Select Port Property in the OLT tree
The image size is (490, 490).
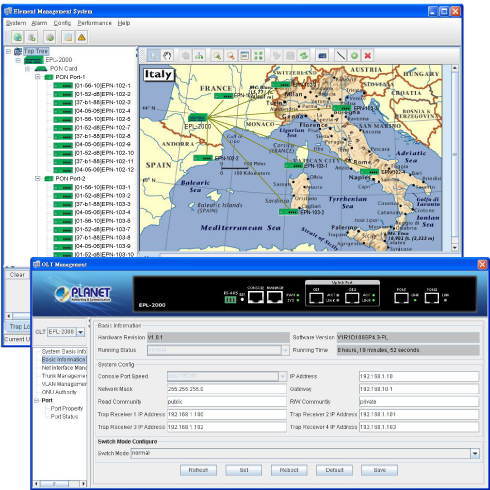(x=67, y=408)
